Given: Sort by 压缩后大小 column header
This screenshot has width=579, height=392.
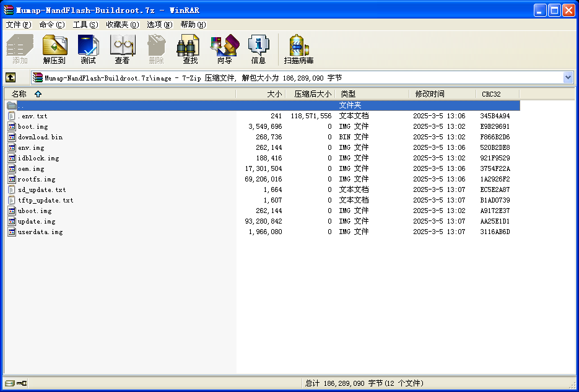Looking at the screenshot, I should (x=310, y=94).
